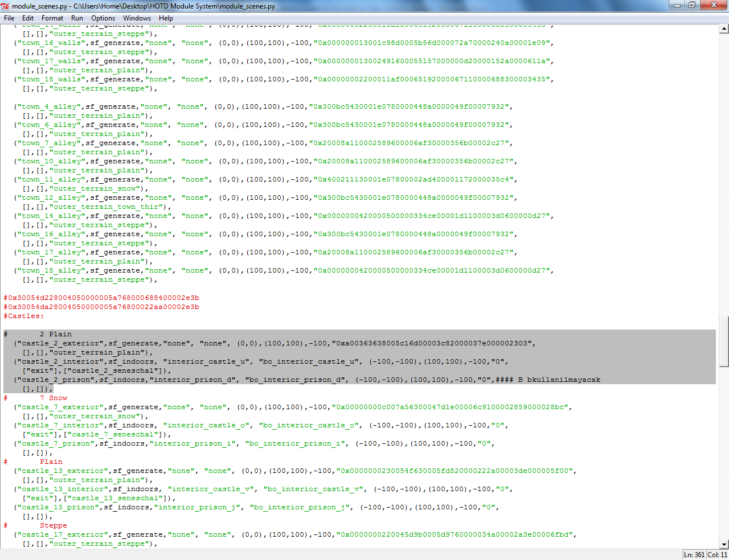The image size is (729, 560).
Task: Click the "town_17_alley" string
Action: tap(52, 252)
